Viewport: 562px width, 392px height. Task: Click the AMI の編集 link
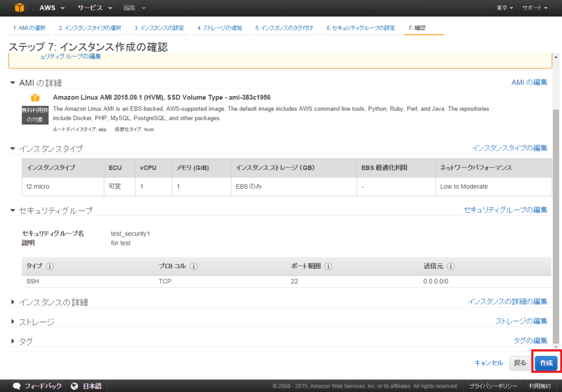(529, 82)
